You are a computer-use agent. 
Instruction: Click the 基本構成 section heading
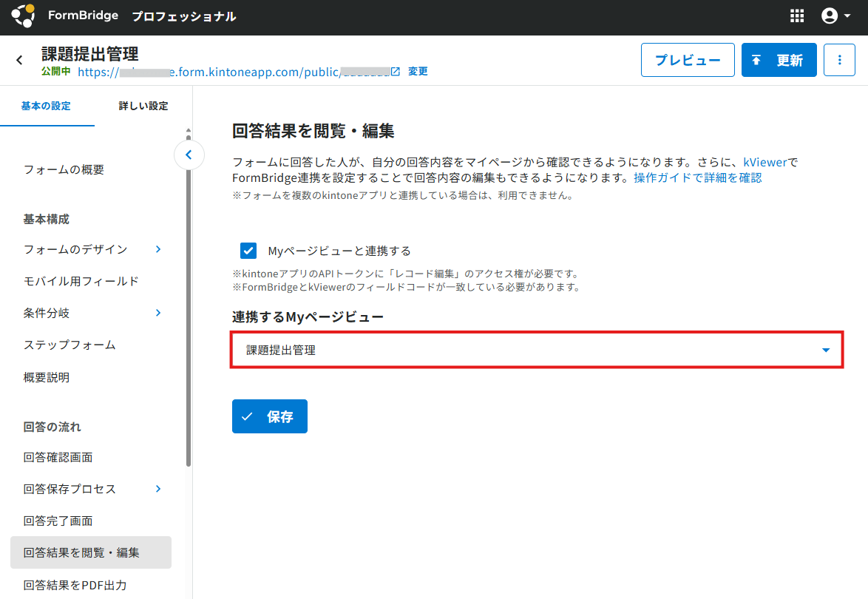point(47,219)
